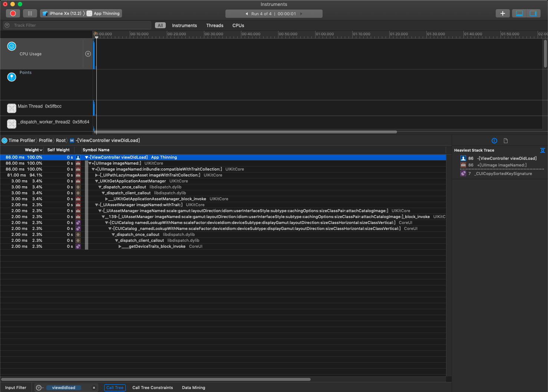The width and height of the screenshot is (548, 392).
Task: Click user icon of viewDidLoad row
Action: click(x=78, y=157)
